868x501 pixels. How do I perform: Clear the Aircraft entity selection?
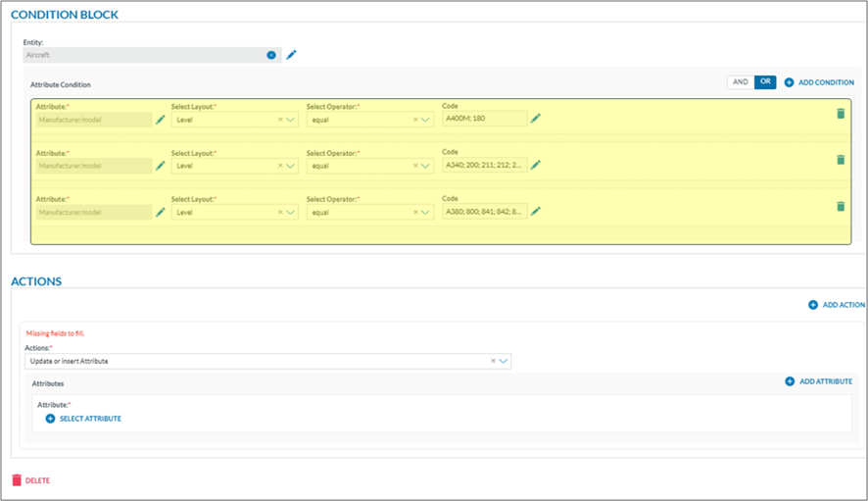271,55
